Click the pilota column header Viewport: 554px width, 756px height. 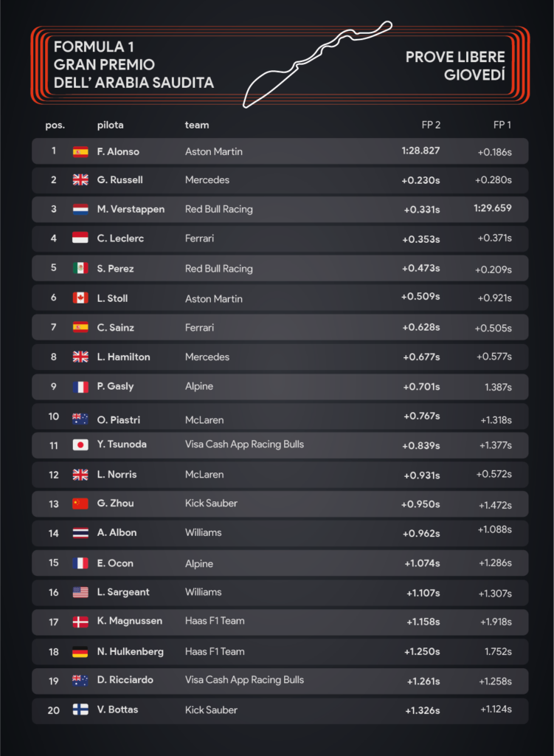[111, 126]
